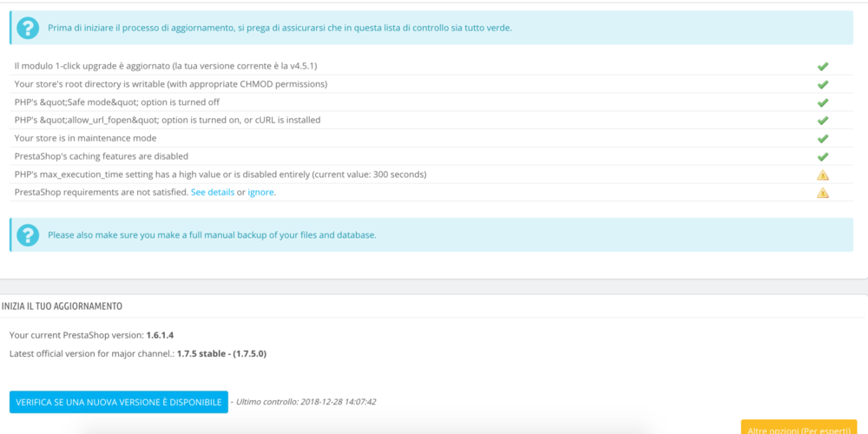The height and width of the screenshot is (434, 868).
Task: Click green checkmark for allow_url_fopen row
Action: 823,120
